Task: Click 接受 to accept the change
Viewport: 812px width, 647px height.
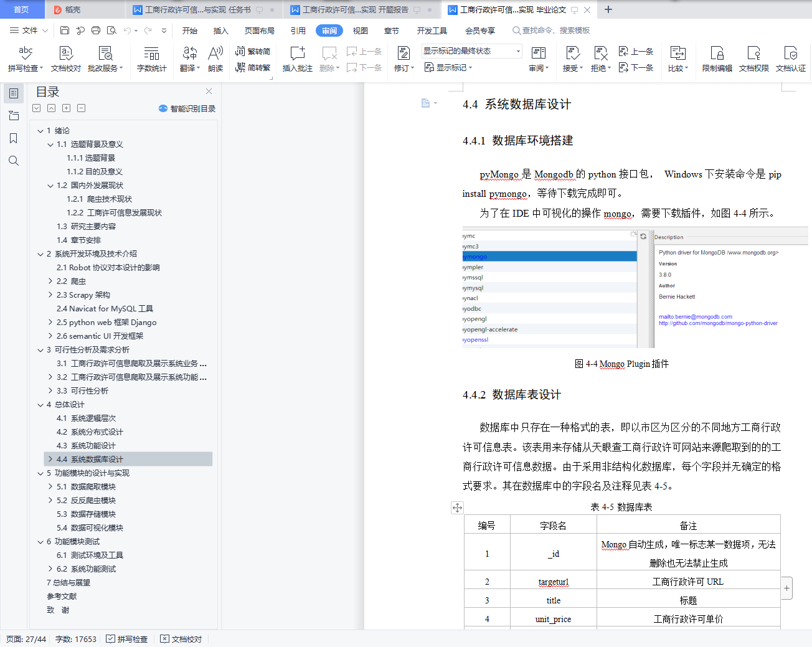Action: click(x=573, y=59)
